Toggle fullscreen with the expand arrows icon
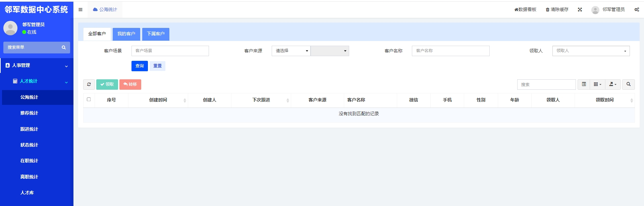The height and width of the screenshot is (206, 644). point(580,10)
